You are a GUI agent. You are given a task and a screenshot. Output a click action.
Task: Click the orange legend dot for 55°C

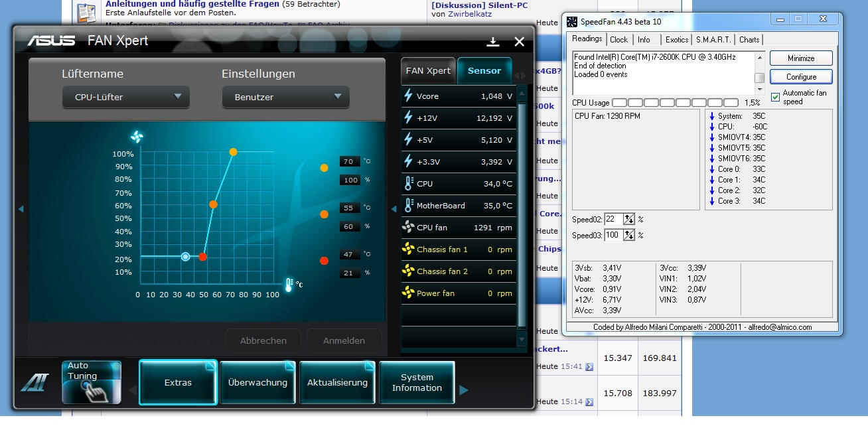pos(324,214)
